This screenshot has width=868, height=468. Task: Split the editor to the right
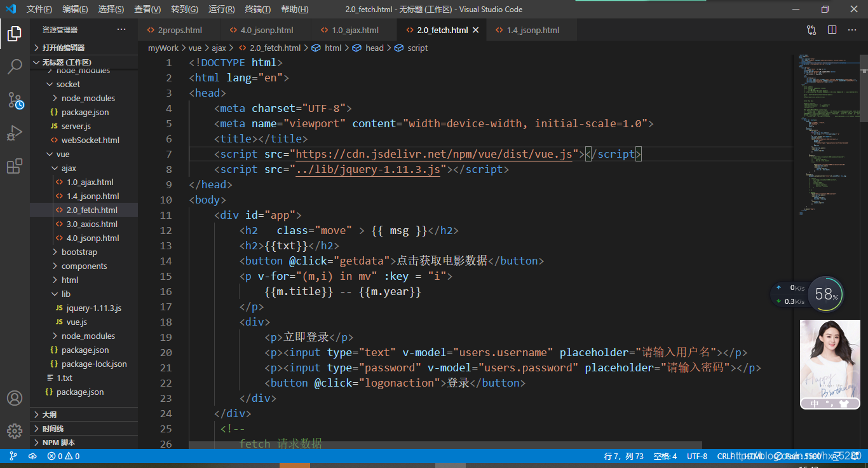pyautogui.click(x=832, y=30)
